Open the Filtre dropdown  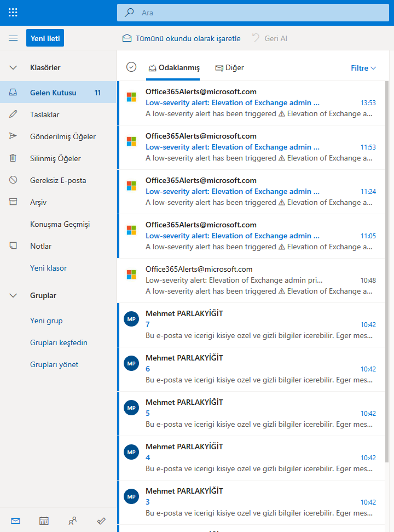(x=363, y=68)
